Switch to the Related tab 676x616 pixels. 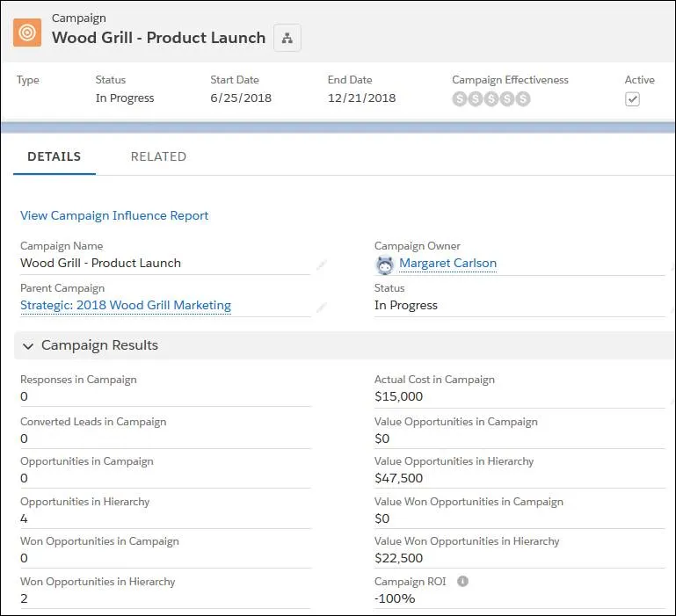click(158, 156)
